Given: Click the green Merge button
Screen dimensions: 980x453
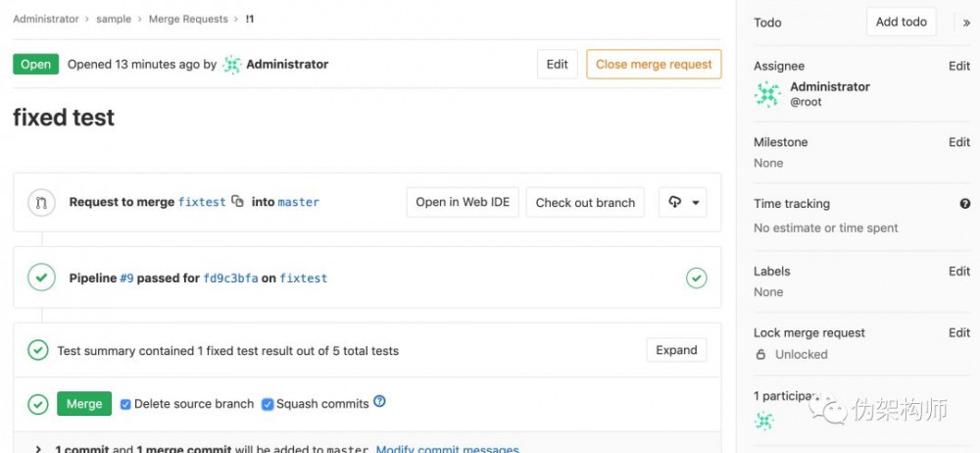Looking at the screenshot, I should pyautogui.click(x=84, y=404).
